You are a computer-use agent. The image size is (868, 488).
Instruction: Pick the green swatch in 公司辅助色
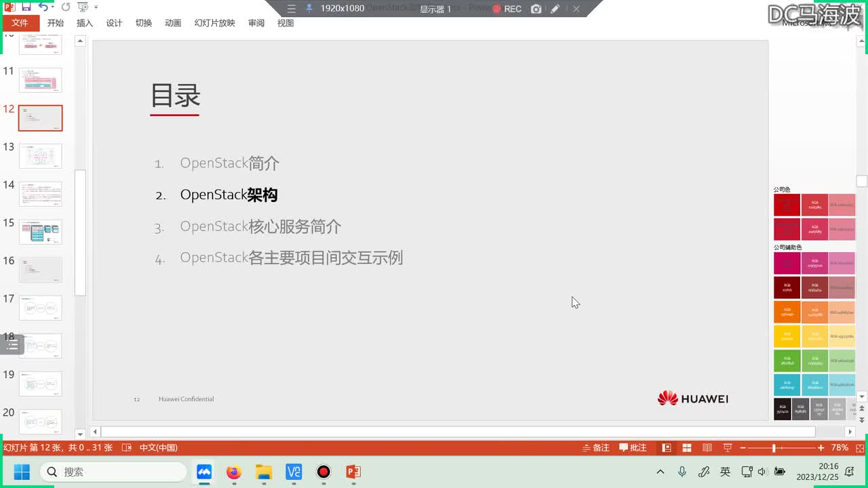(787, 361)
